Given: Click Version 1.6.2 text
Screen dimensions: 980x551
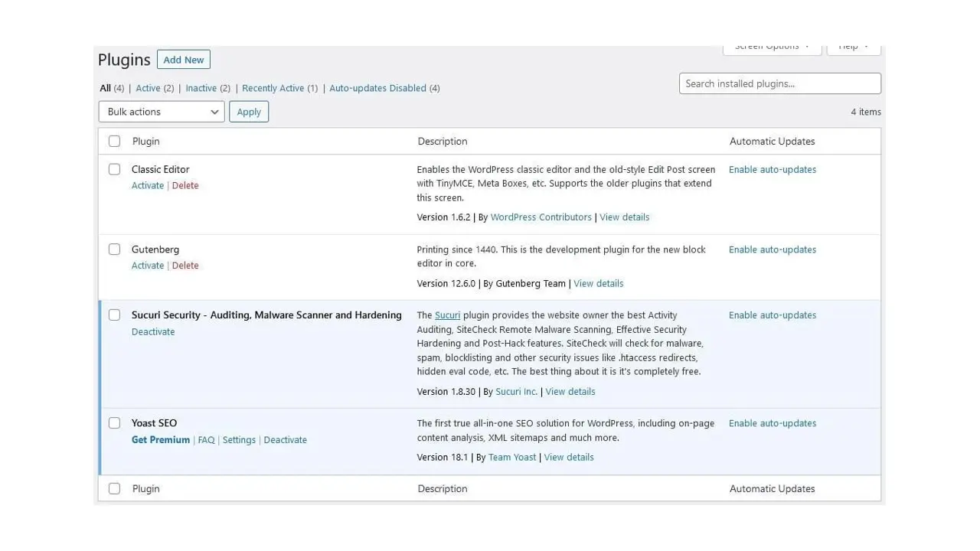Looking at the screenshot, I should pos(444,217).
